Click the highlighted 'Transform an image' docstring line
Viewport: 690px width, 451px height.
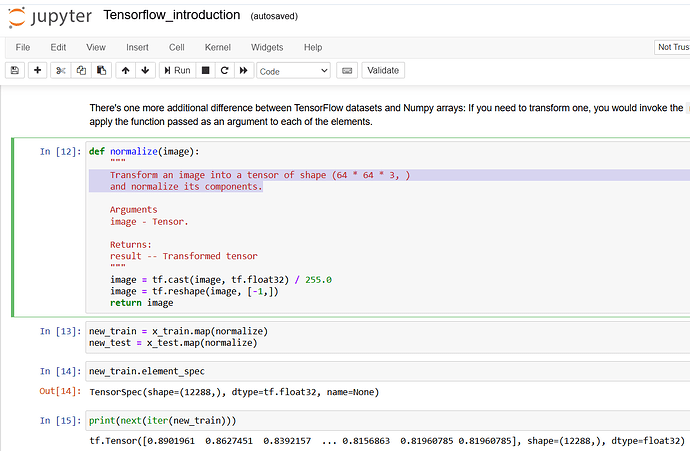[x=260, y=175]
